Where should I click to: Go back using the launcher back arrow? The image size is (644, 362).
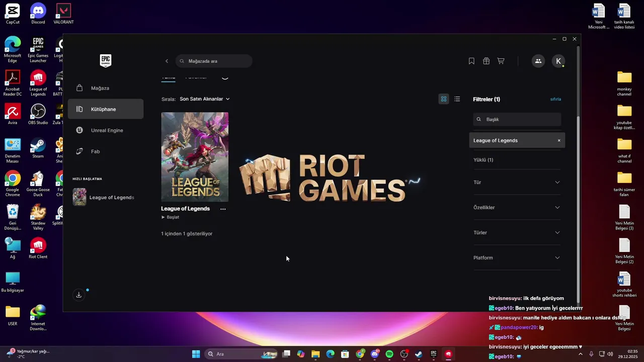click(x=167, y=61)
